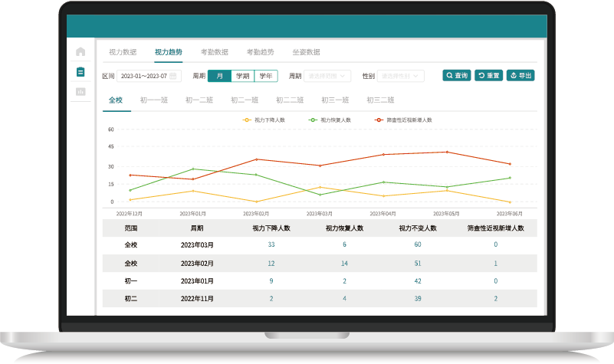Select the 初二二班 class tab
Image resolution: width=614 pixels, height=364 pixels.
coord(290,100)
